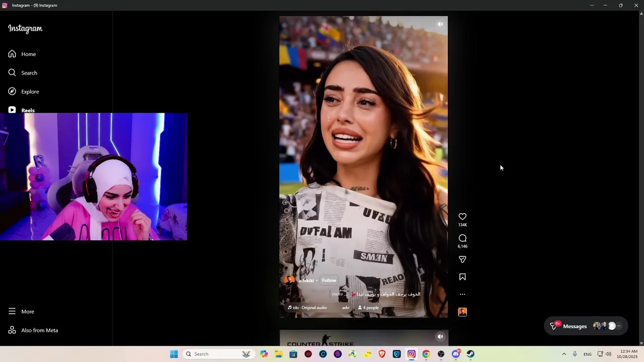Like the reel with heart icon

tap(462, 217)
